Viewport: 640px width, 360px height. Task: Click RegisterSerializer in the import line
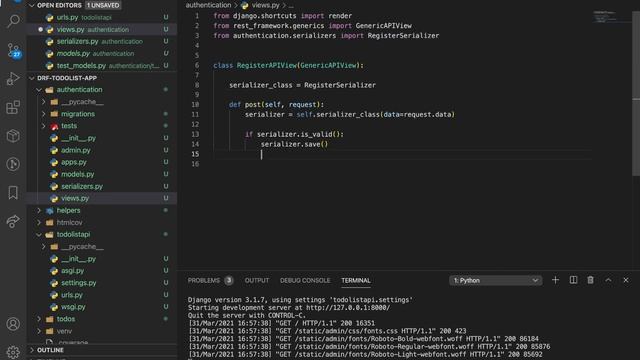click(403, 36)
